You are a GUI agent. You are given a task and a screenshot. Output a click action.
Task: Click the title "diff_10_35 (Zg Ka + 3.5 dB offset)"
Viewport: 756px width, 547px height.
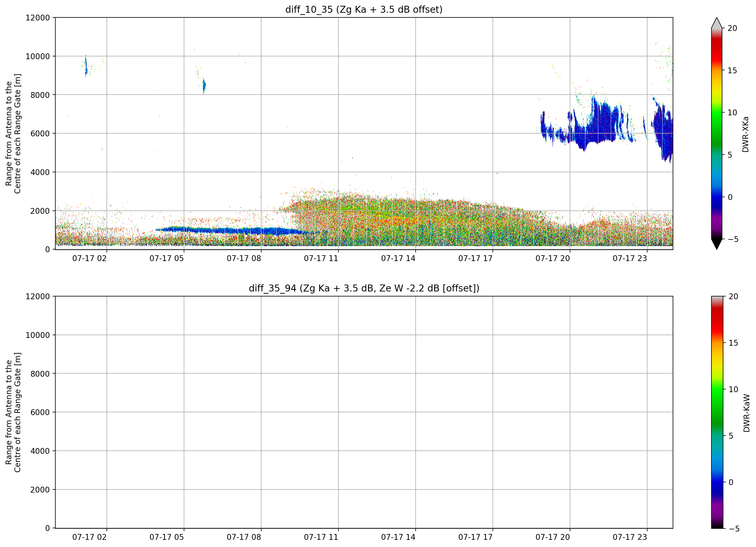tap(364, 10)
